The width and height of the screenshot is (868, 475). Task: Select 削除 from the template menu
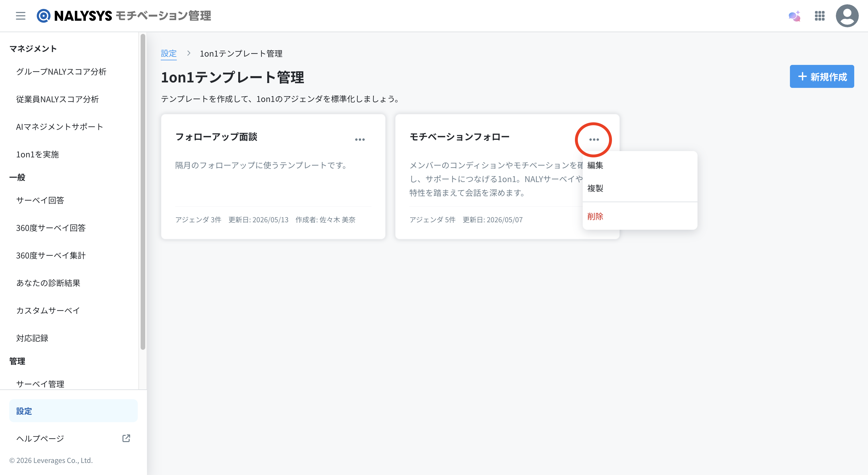[x=640, y=217]
